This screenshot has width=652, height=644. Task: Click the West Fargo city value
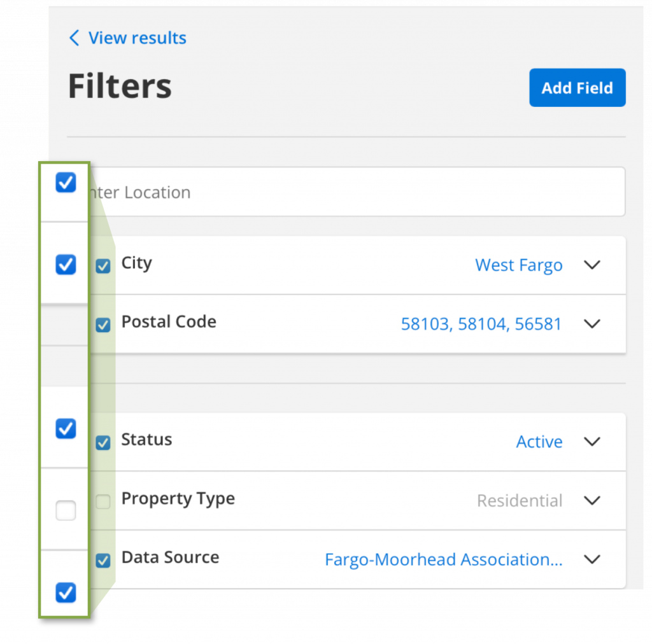518,265
